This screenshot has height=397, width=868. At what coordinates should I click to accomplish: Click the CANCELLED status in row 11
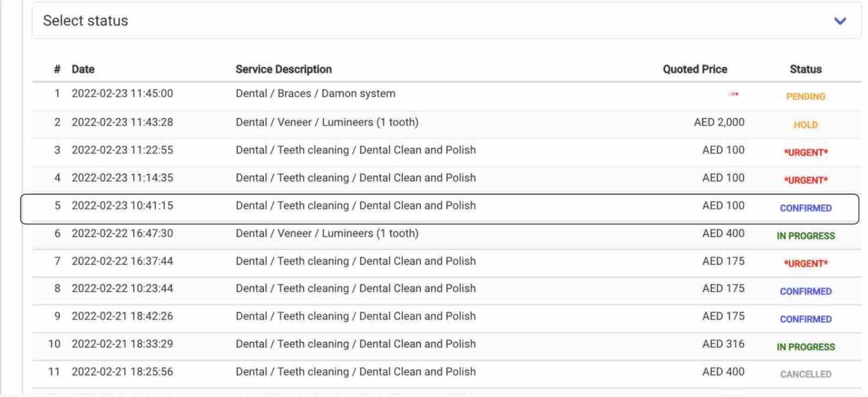pyautogui.click(x=805, y=375)
